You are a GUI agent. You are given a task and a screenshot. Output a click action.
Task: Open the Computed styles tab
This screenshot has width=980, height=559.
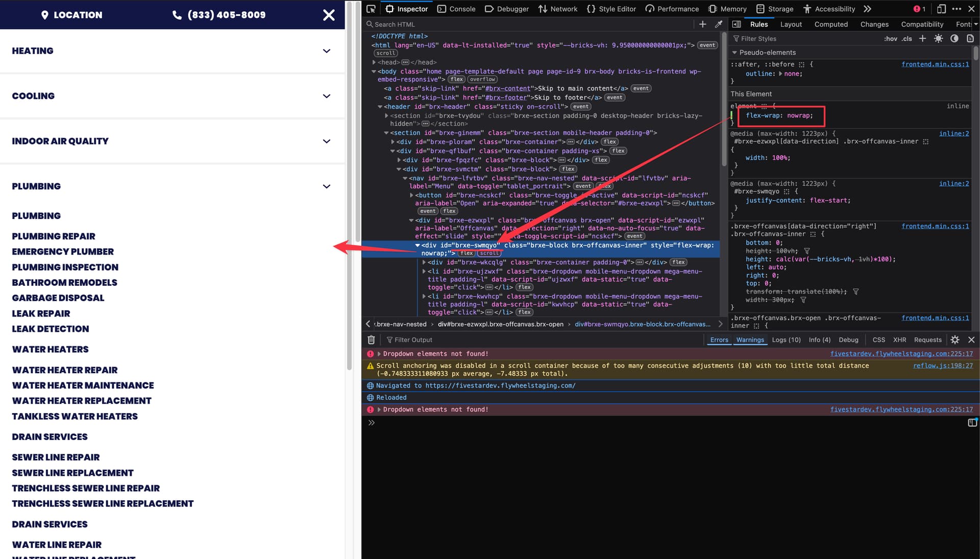point(830,24)
